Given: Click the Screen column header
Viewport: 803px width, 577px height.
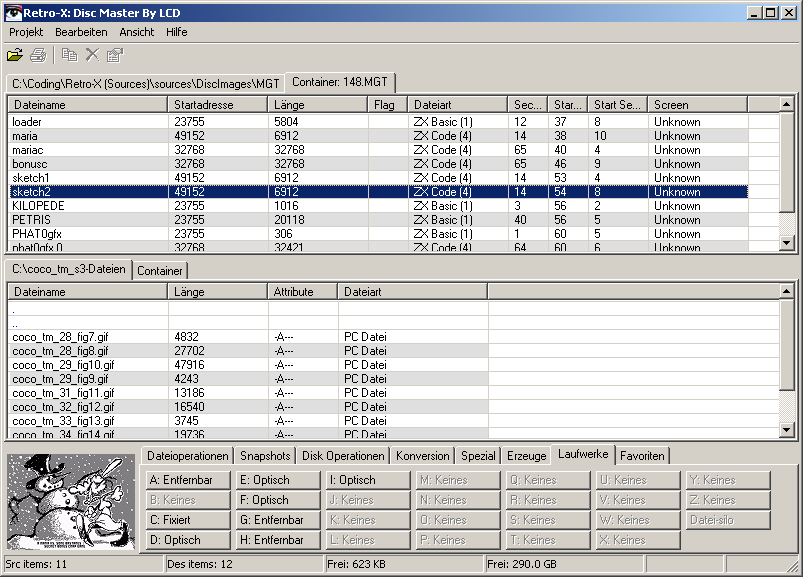Looking at the screenshot, I should [x=698, y=104].
